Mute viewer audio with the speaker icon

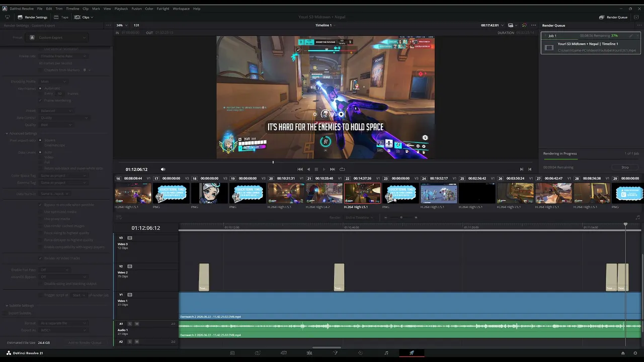[163, 169]
